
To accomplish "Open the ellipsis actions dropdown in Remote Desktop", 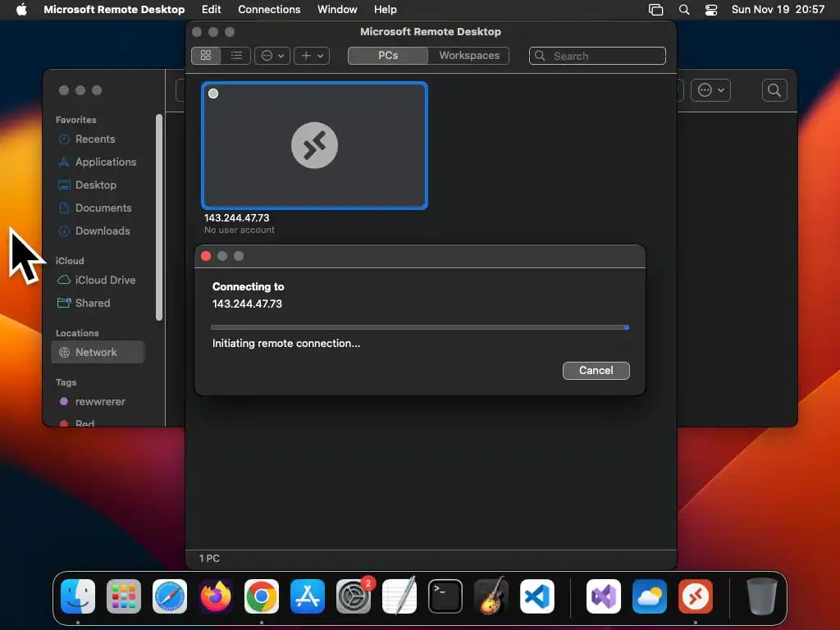I will click(x=272, y=56).
